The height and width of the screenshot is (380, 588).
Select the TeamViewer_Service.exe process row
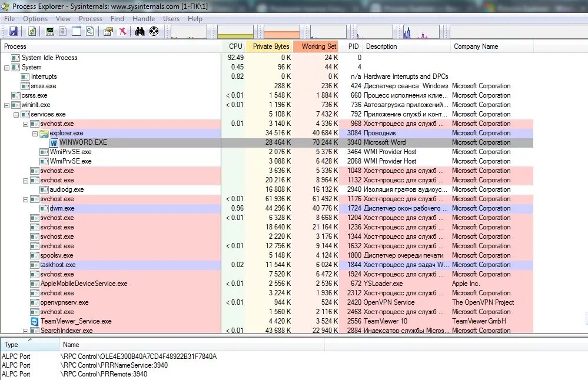point(267,321)
